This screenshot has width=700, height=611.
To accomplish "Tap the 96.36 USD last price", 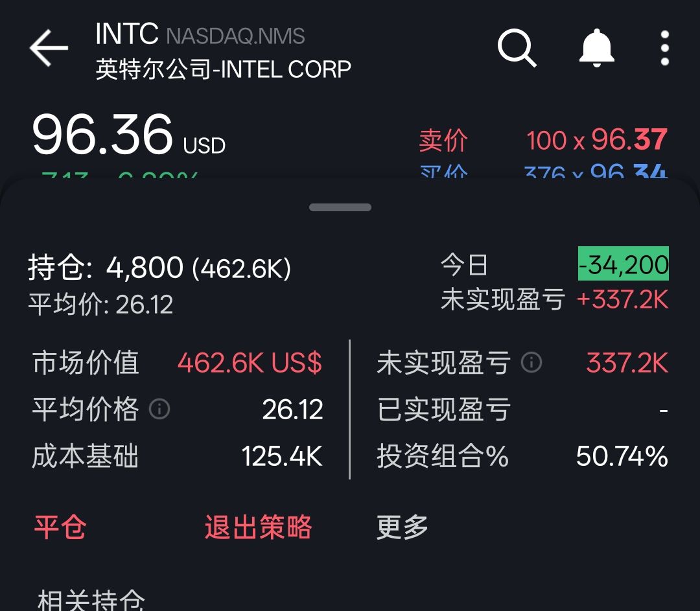I will pyautogui.click(x=128, y=134).
